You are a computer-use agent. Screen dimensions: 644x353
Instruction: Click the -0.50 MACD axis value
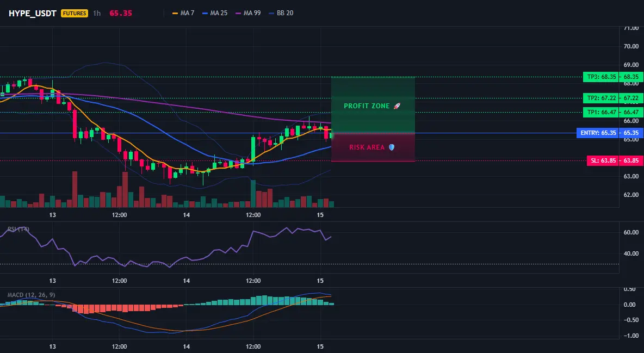tap(630, 320)
